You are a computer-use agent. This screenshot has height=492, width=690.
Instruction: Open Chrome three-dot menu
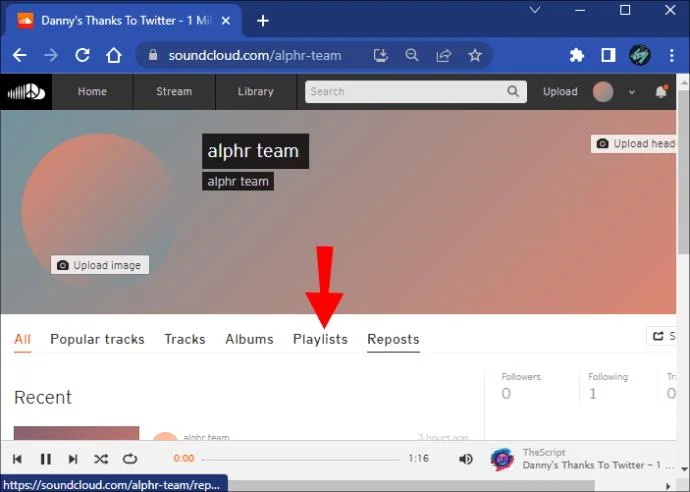[672, 55]
